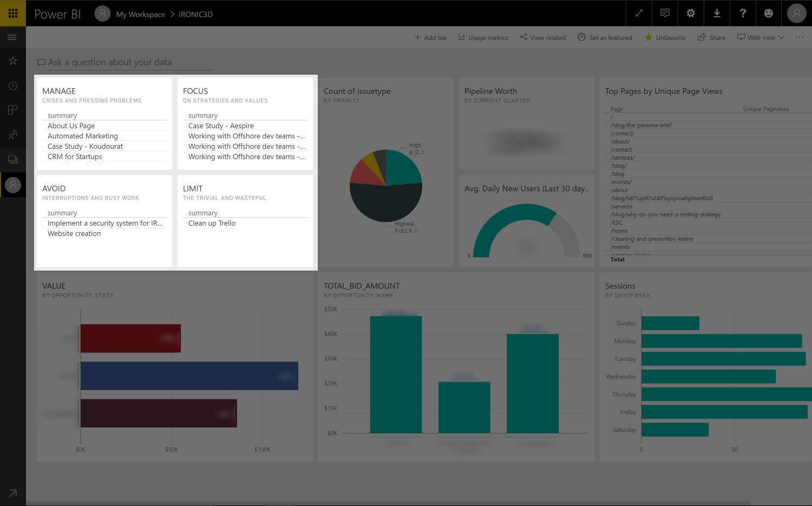This screenshot has width=812, height=506.
Task: Select Automated Marketing row
Action: (x=104, y=136)
